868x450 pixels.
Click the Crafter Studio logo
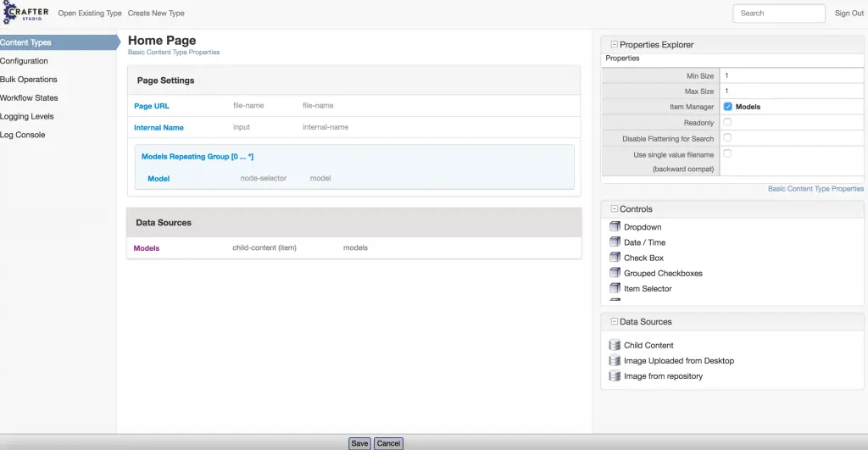pos(25,14)
